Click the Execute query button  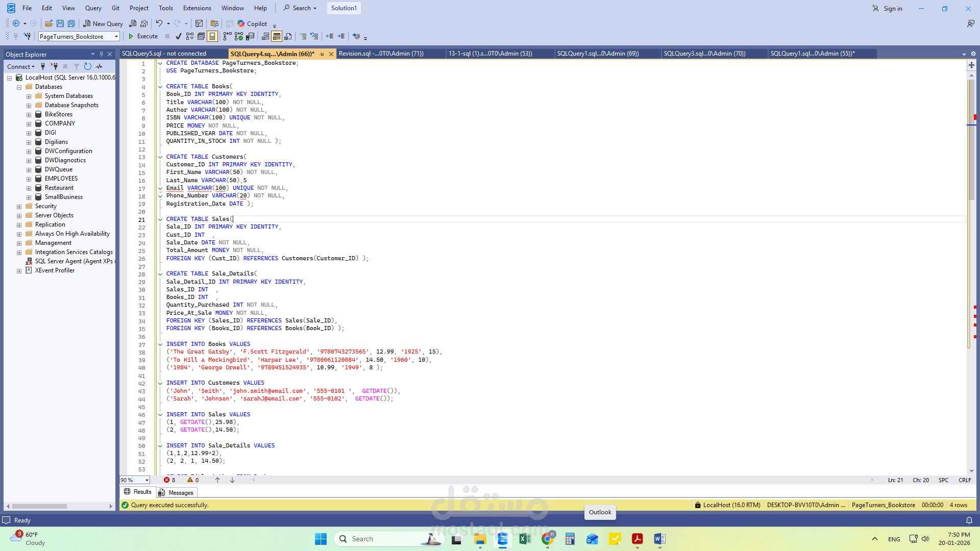(x=143, y=36)
